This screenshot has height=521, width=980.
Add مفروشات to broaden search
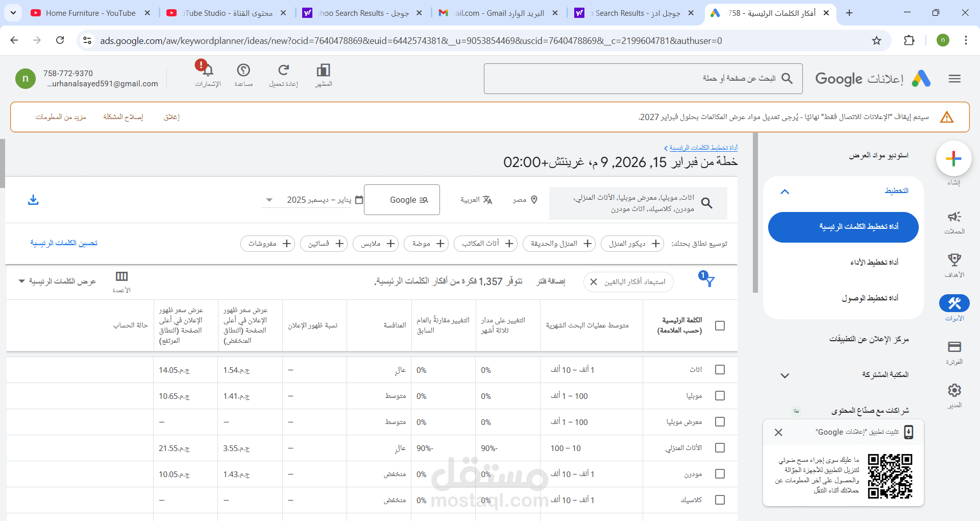267,244
